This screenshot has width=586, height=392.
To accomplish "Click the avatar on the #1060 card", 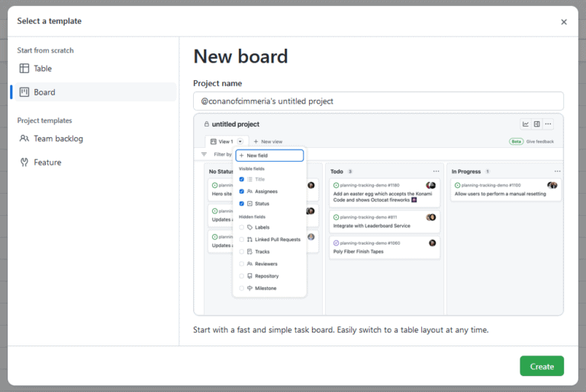I will pyautogui.click(x=433, y=243).
